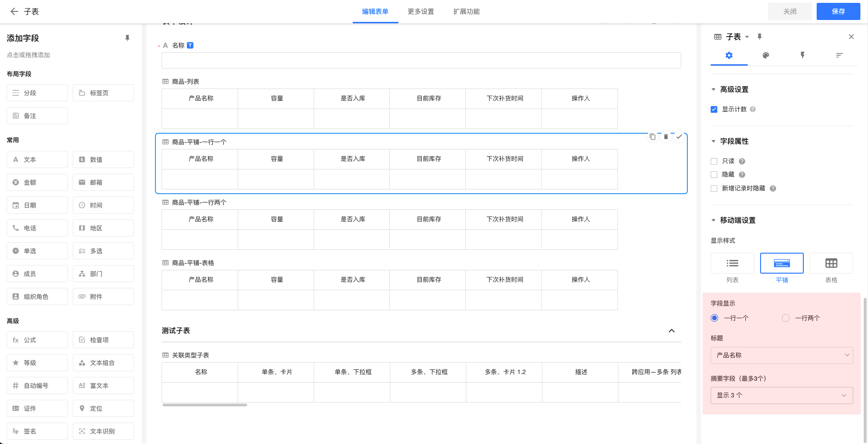Enable the 只读 checkbox
The image size is (868, 444).
(714, 161)
